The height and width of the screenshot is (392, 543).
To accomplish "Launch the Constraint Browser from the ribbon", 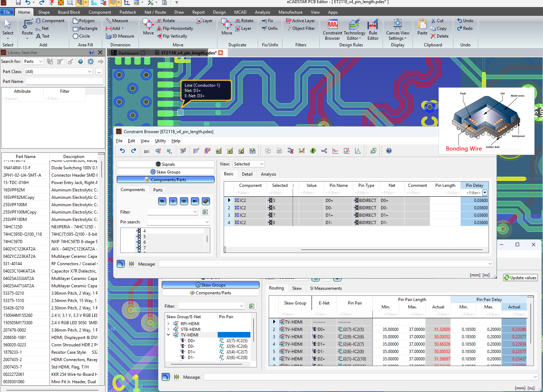I will point(332,30).
